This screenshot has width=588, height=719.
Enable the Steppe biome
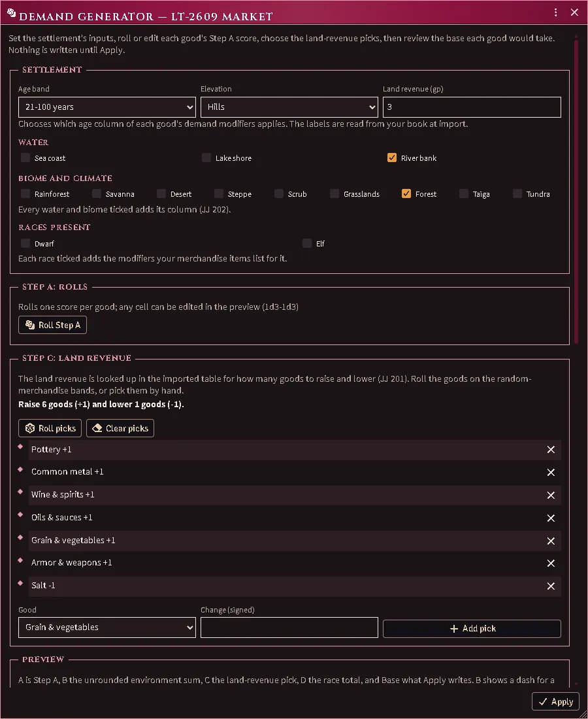[219, 193]
